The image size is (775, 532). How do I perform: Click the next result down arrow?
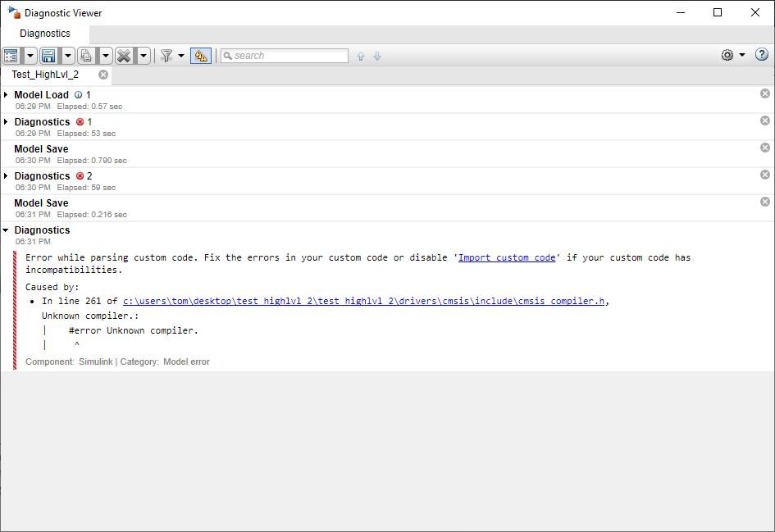click(377, 57)
